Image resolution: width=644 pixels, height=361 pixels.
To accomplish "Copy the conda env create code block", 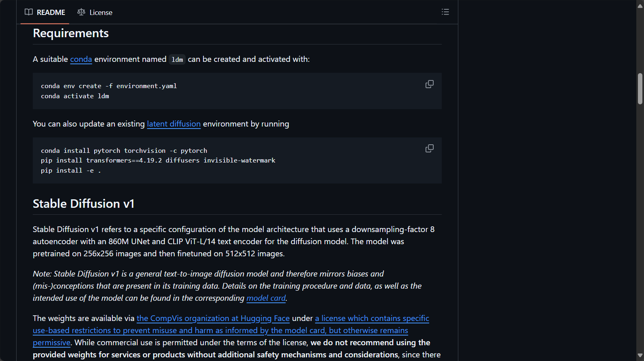I will (x=430, y=84).
